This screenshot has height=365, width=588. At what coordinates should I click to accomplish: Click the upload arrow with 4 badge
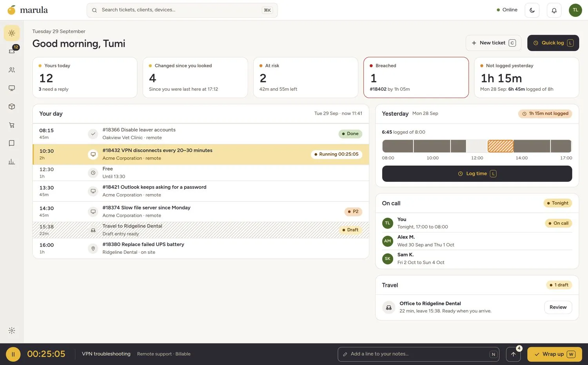[x=513, y=354]
